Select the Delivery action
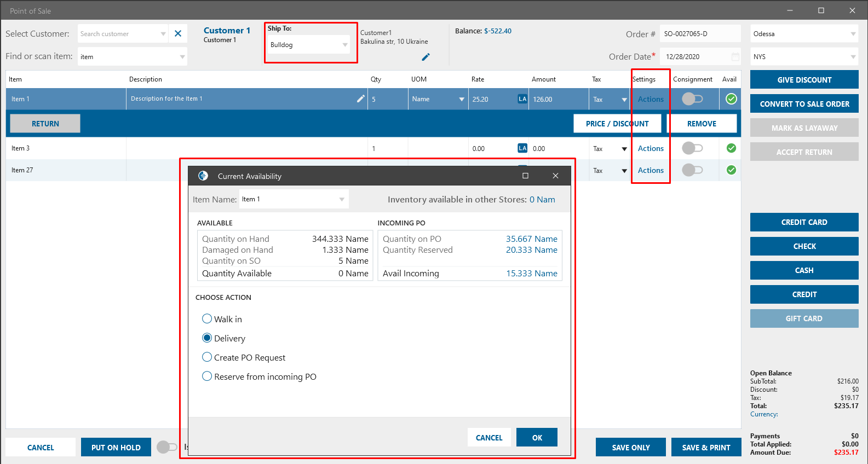 point(207,338)
